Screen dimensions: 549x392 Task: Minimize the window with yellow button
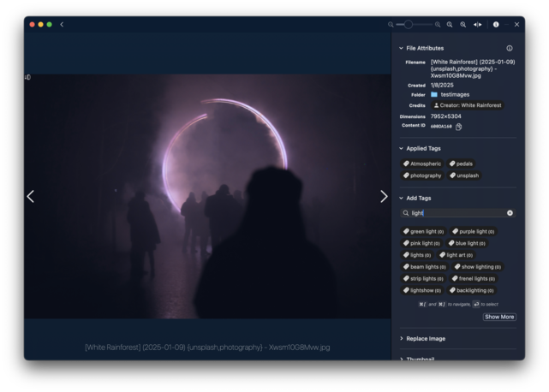[40, 25]
